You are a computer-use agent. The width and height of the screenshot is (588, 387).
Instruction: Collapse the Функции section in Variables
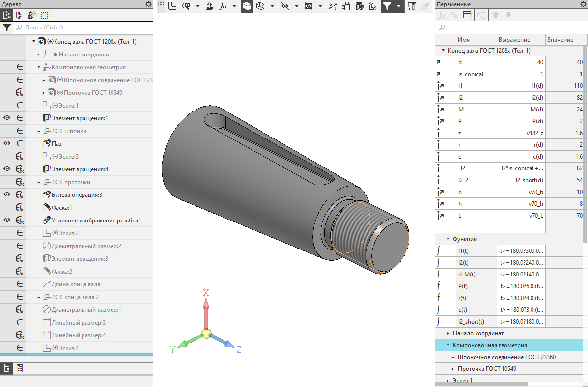(448, 239)
